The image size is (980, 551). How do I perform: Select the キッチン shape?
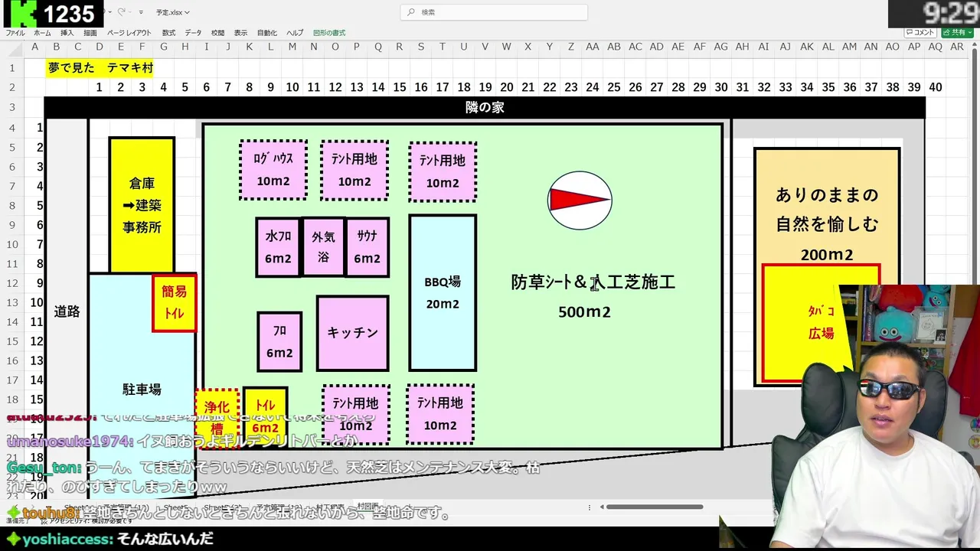click(353, 333)
